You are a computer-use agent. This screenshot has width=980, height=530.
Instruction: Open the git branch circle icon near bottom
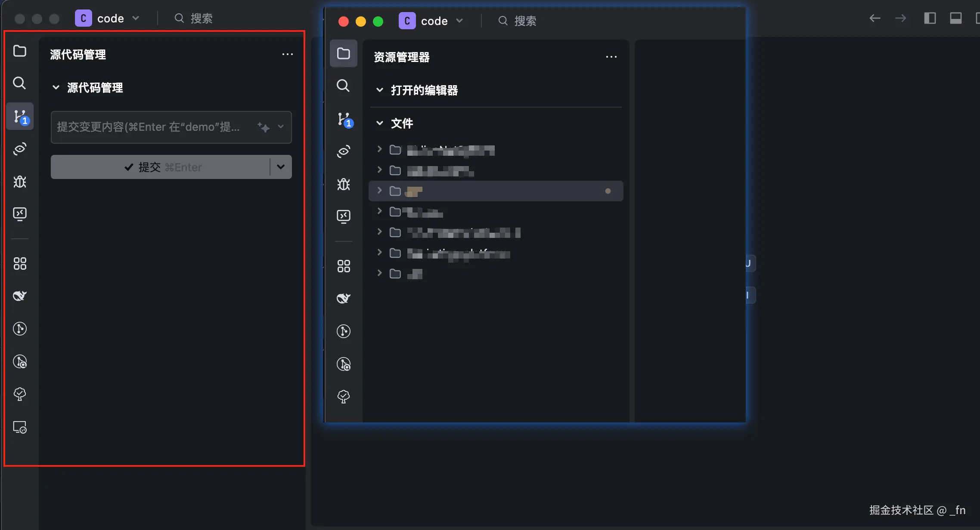[19, 328]
